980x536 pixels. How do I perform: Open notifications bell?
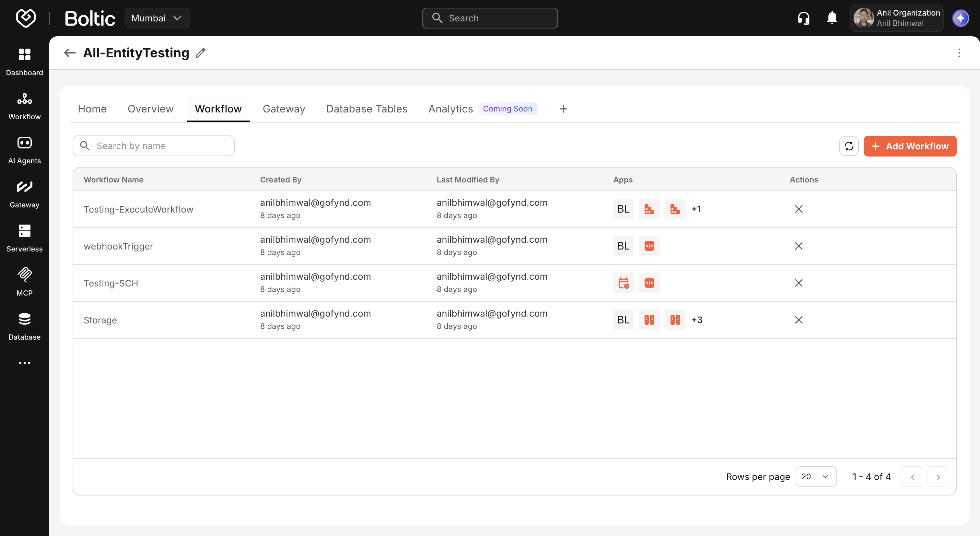[x=832, y=18]
